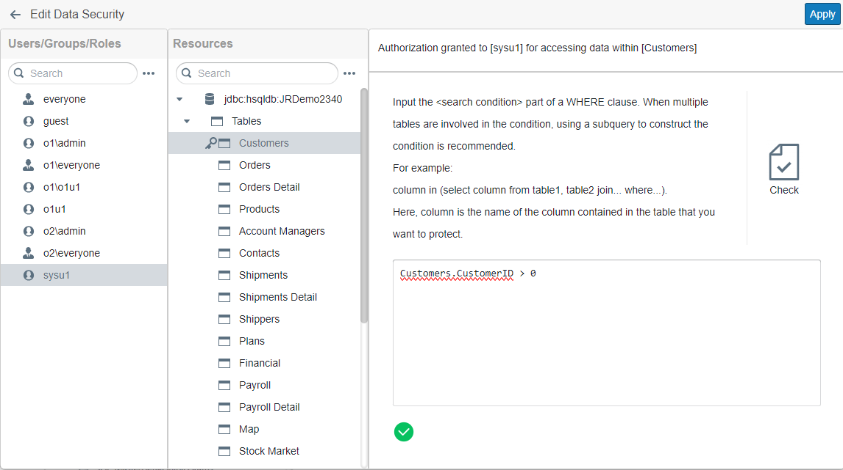This screenshot has height=470, width=843.
Task: Click the o2\everyone group icon
Action: pos(28,253)
